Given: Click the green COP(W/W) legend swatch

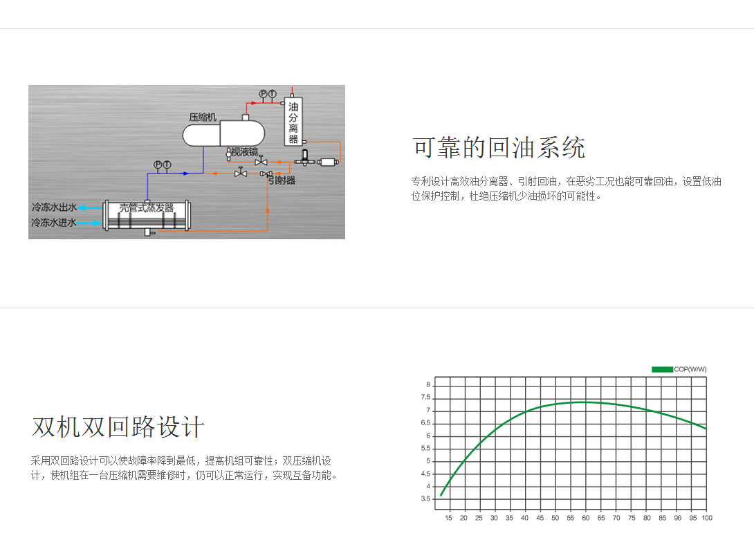Looking at the screenshot, I should point(661,369).
